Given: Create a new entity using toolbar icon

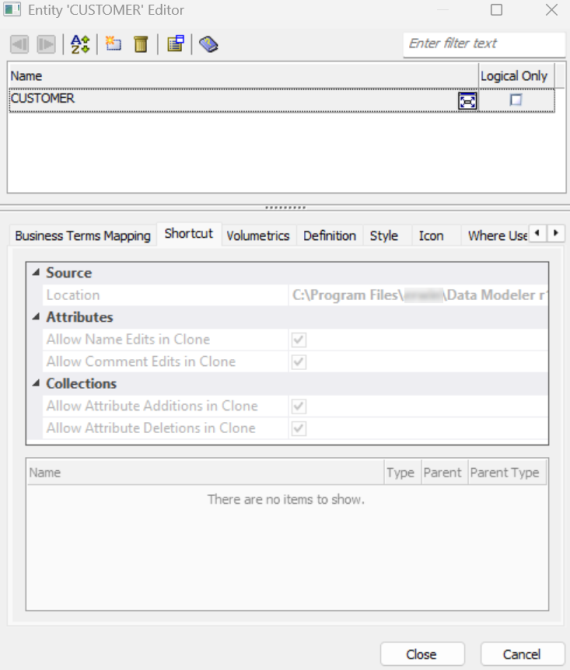Looking at the screenshot, I should (x=113, y=44).
